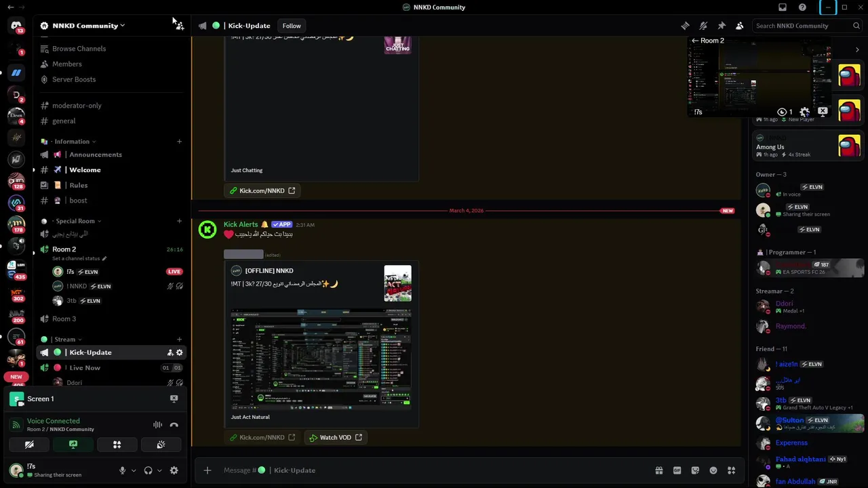Open !7s user profile avatar
The image size is (868, 488).
(16, 470)
